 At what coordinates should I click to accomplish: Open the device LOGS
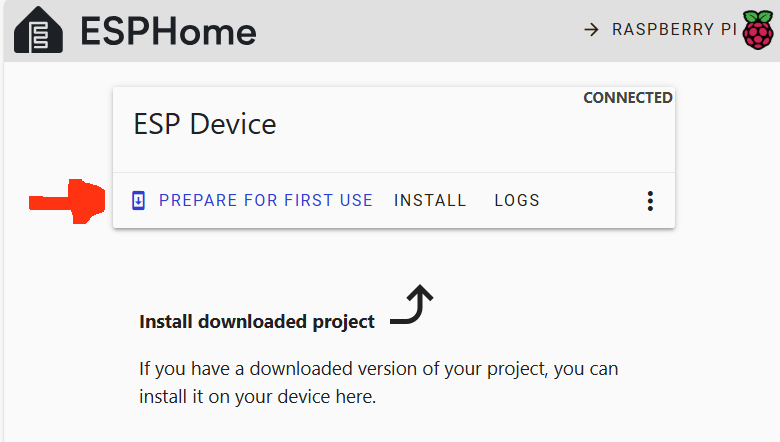[x=517, y=200]
